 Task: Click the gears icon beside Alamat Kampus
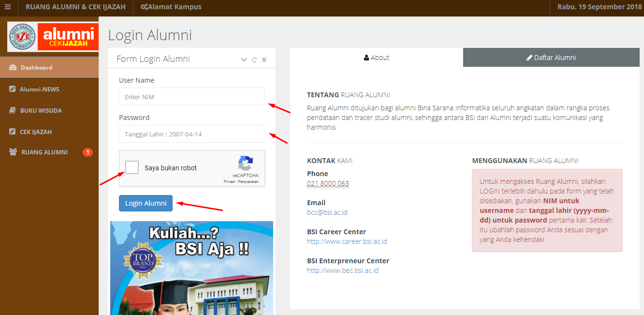point(144,7)
